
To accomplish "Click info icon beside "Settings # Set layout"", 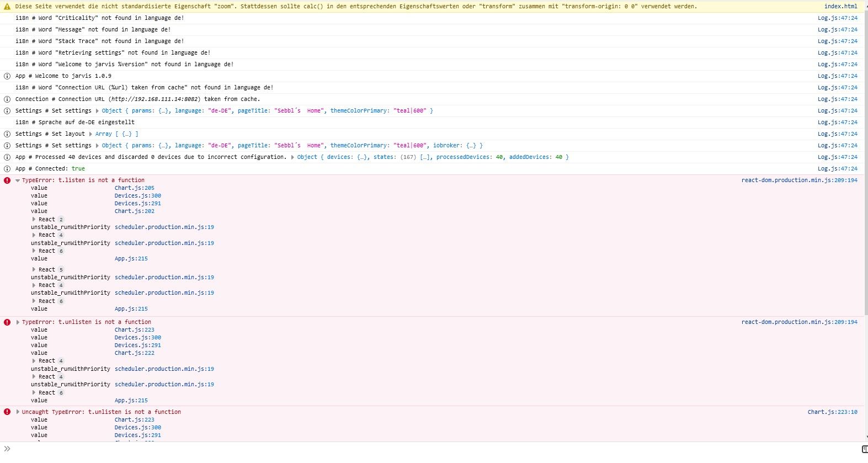I will point(7,134).
